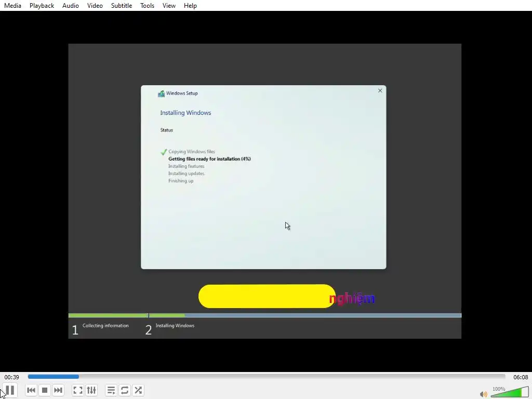This screenshot has width=532, height=399.
Task: Open the Tools menu
Action: click(x=147, y=5)
